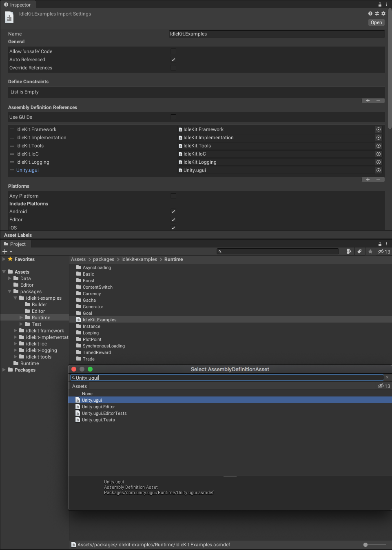Open the Inspector panel kebab menu

click(386, 4)
